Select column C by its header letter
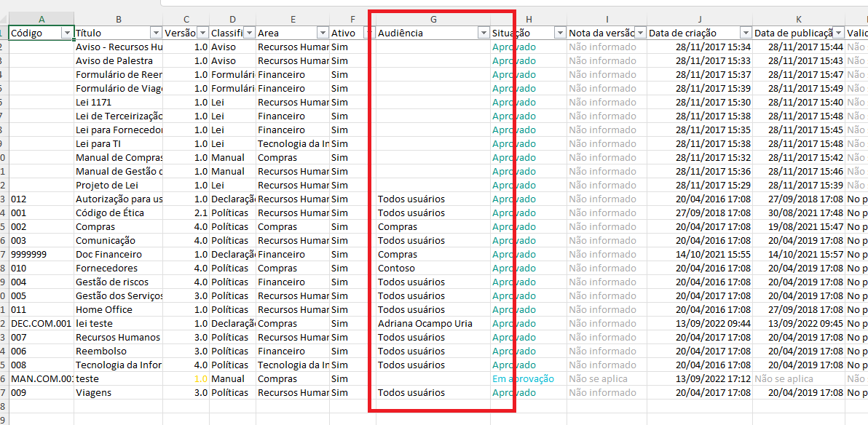 pyautogui.click(x=186, y=20)
